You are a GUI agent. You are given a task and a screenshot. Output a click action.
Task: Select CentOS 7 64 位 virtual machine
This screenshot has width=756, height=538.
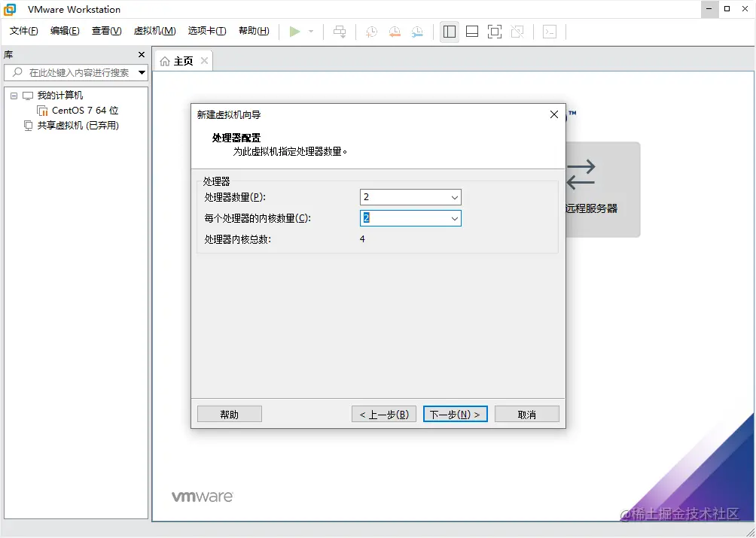(x=85, y=111)
